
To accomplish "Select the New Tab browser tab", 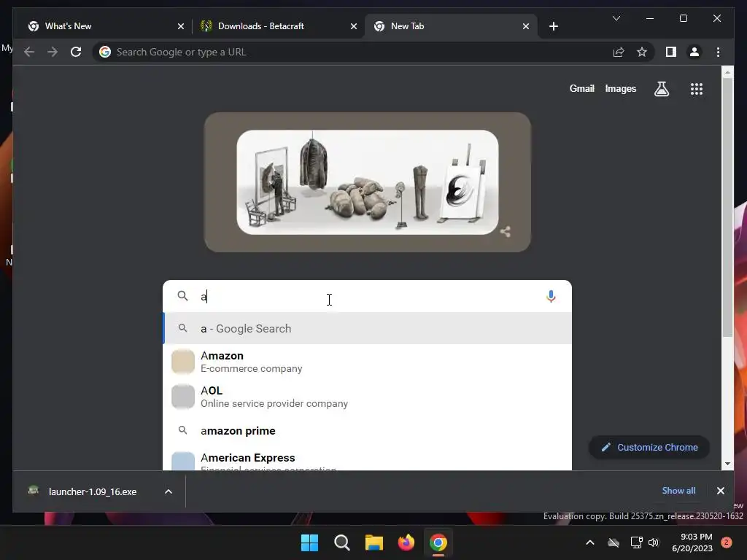I will tap(451, 26).
